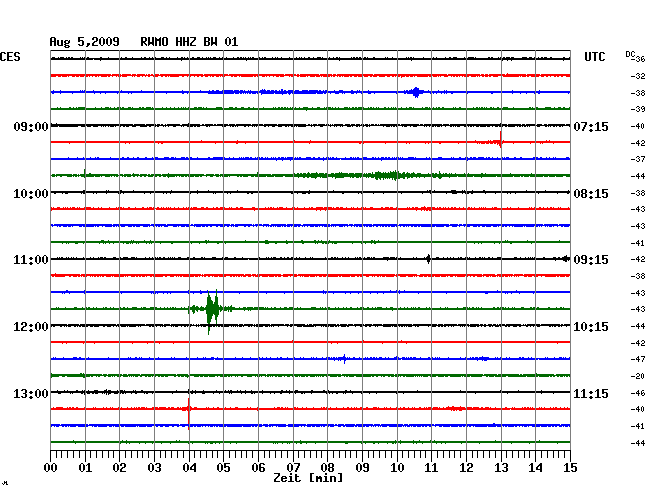
Task: Click minute tick label 09
Action: pos(362,467)
